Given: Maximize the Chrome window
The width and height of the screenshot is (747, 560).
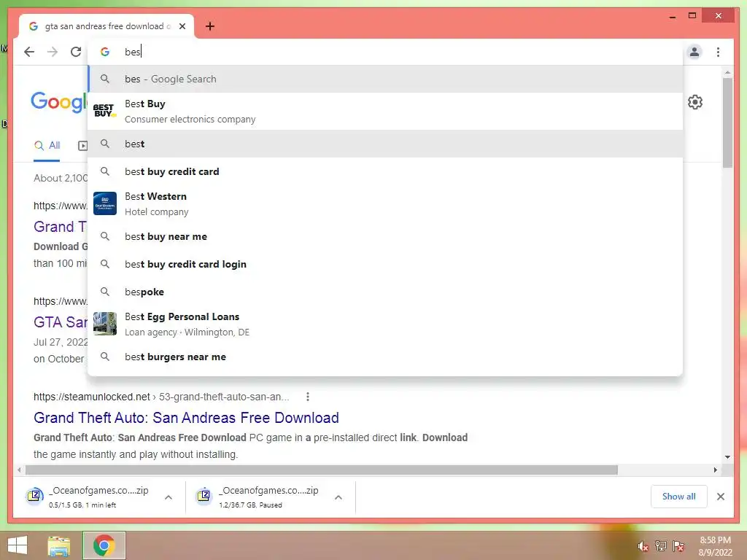Looking at the screenshot, I should [692, 16].
